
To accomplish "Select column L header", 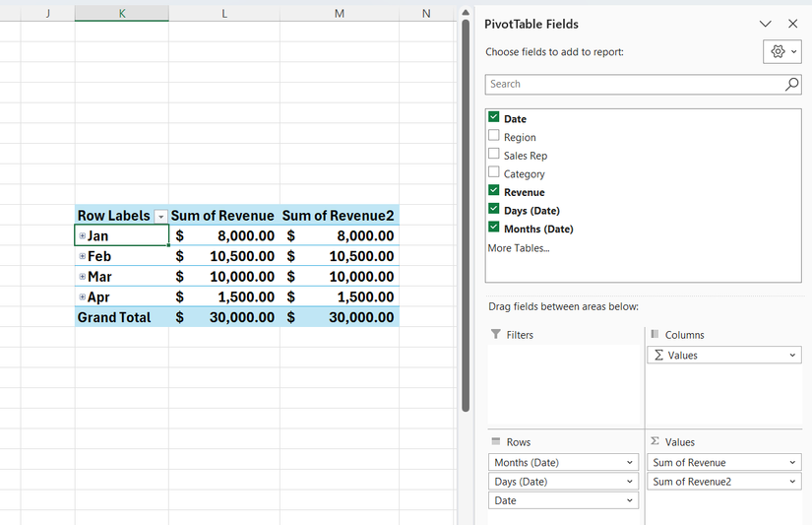I will click(x=224, y=13).
